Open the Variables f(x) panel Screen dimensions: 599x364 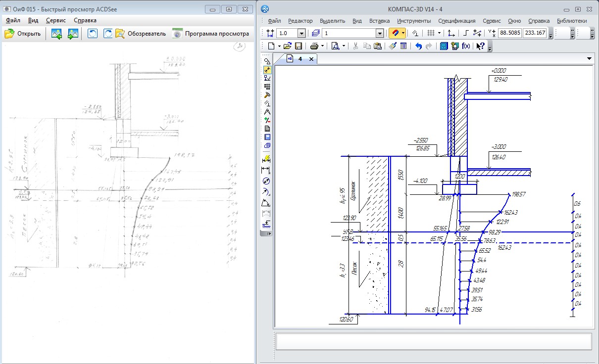[466, 46]
